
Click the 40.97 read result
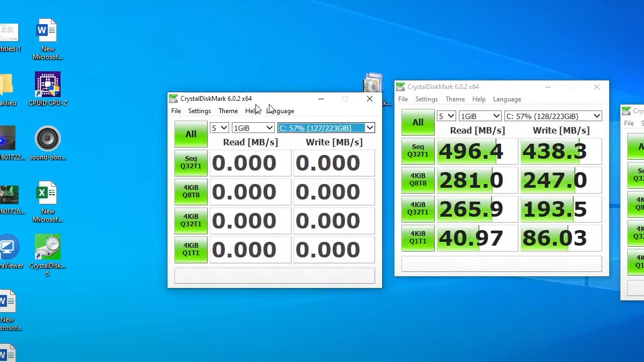[477, 238]
